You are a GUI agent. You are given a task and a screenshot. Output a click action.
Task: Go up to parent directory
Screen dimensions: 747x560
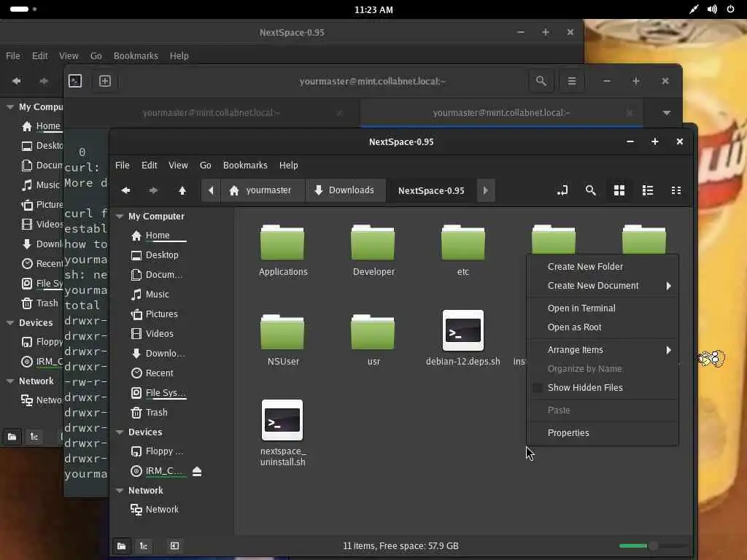click(x=182, y=190)
